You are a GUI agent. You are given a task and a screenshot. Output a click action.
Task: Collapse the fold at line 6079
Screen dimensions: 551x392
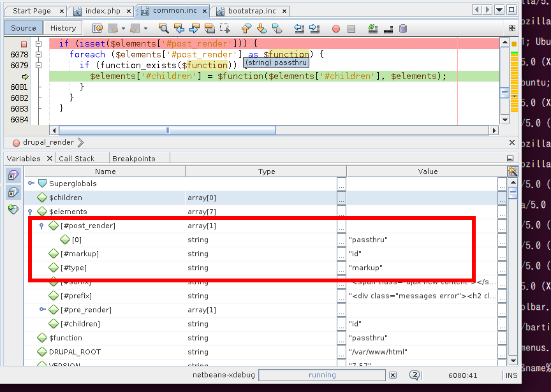click(39, 65)
